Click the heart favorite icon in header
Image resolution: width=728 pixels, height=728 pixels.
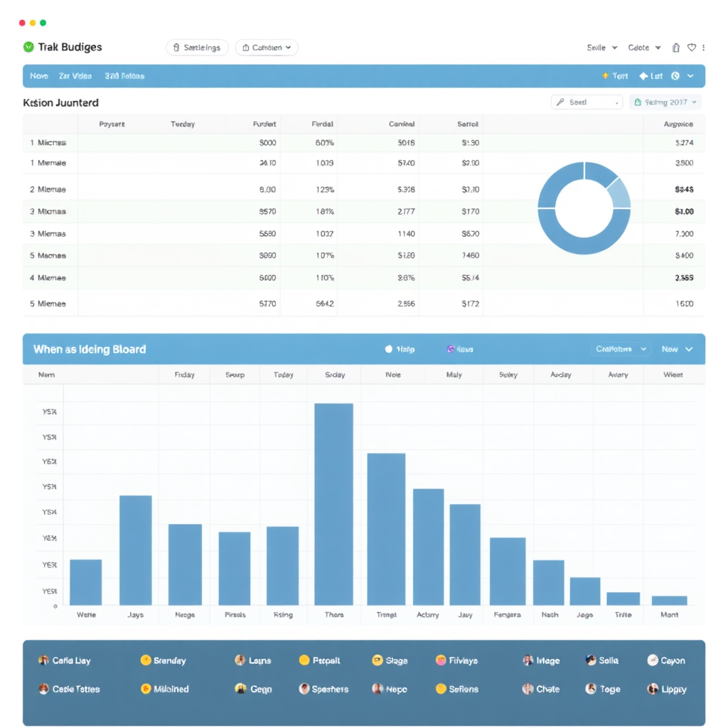[692, 48]
